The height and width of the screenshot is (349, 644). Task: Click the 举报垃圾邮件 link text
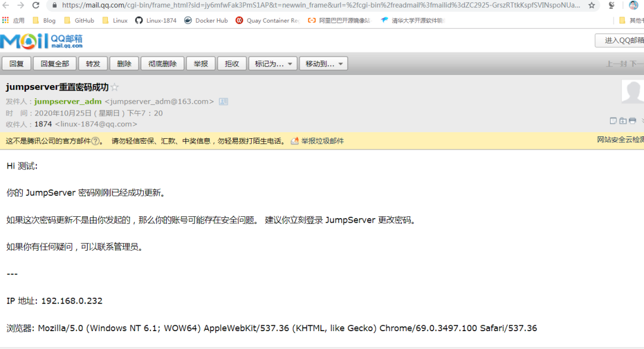[x=323, y=141]
